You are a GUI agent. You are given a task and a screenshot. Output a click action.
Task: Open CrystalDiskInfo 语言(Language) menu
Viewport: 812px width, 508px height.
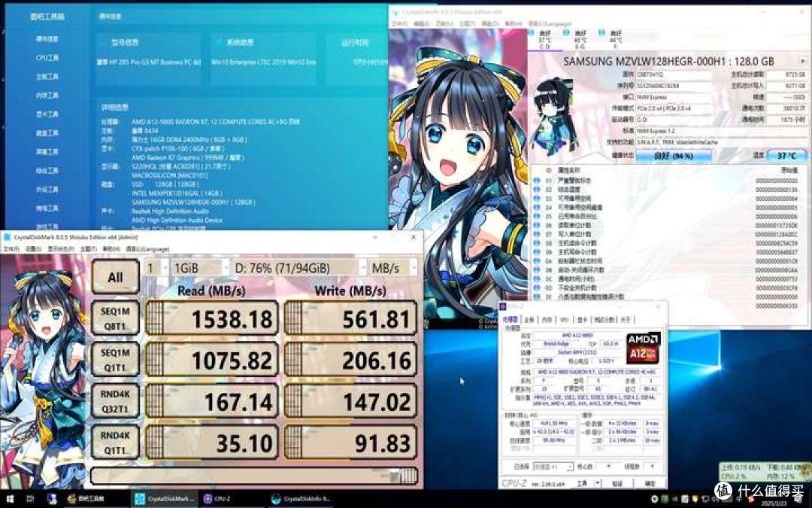point(550,24)
